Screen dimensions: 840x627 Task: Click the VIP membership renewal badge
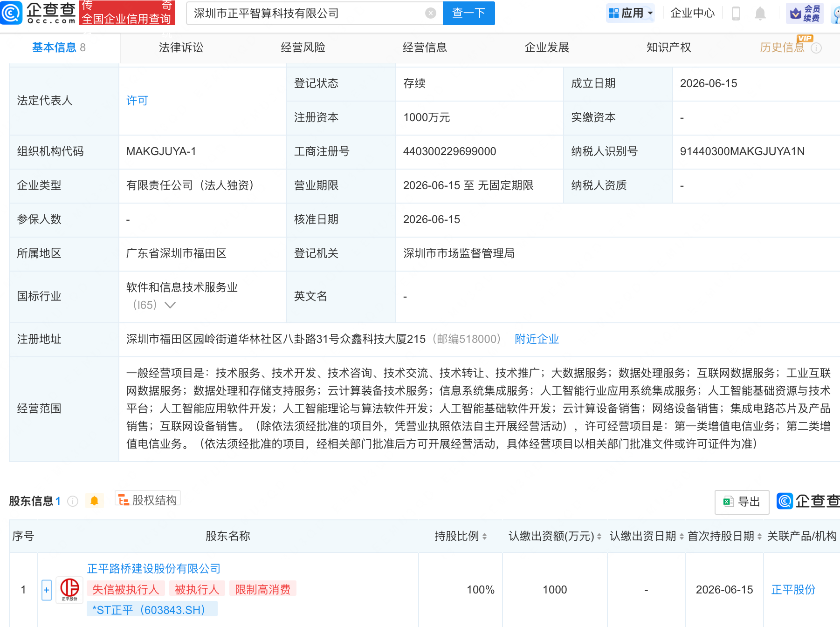[805, 13]
